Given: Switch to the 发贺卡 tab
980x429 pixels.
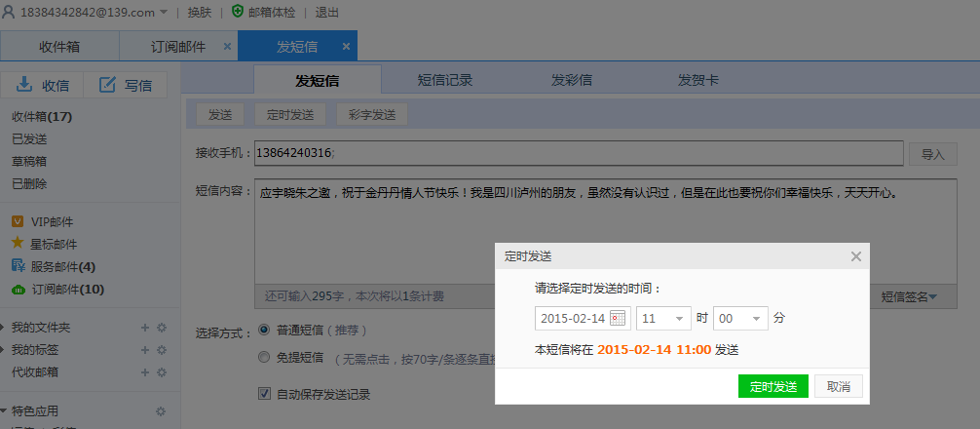Looking at the screenshot, I should 698,80.
